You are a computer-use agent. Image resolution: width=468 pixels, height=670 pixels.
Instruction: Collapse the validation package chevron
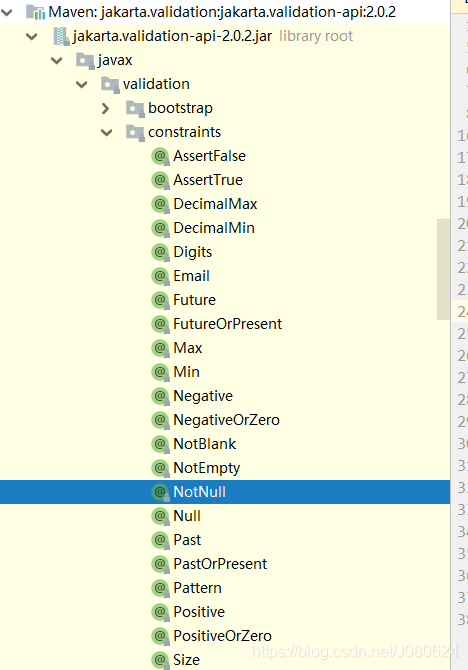click(x=82, y=85)
